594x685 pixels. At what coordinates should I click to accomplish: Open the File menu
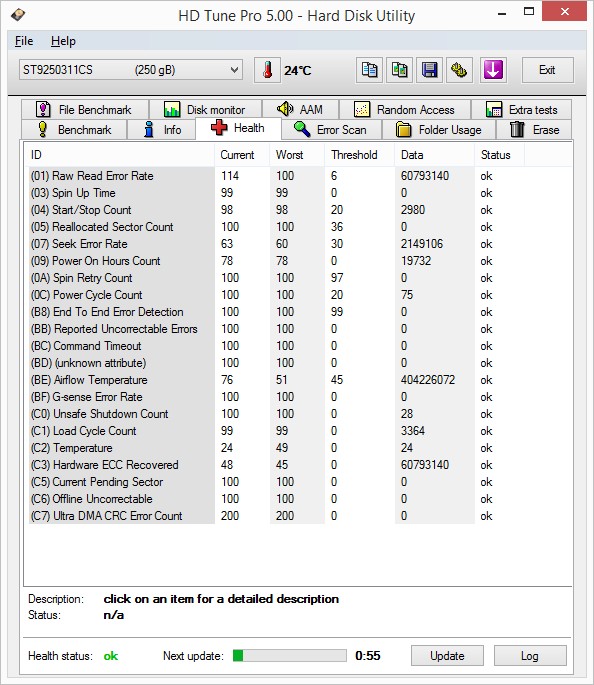pos(24,41)
